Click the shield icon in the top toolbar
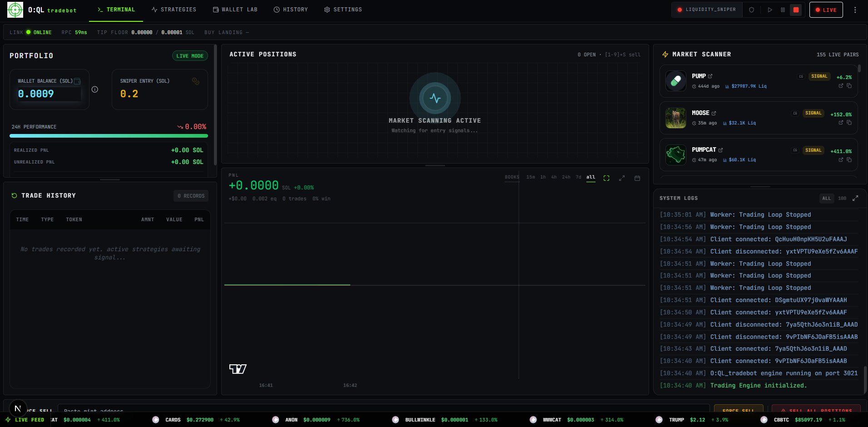 coord(752,10)
